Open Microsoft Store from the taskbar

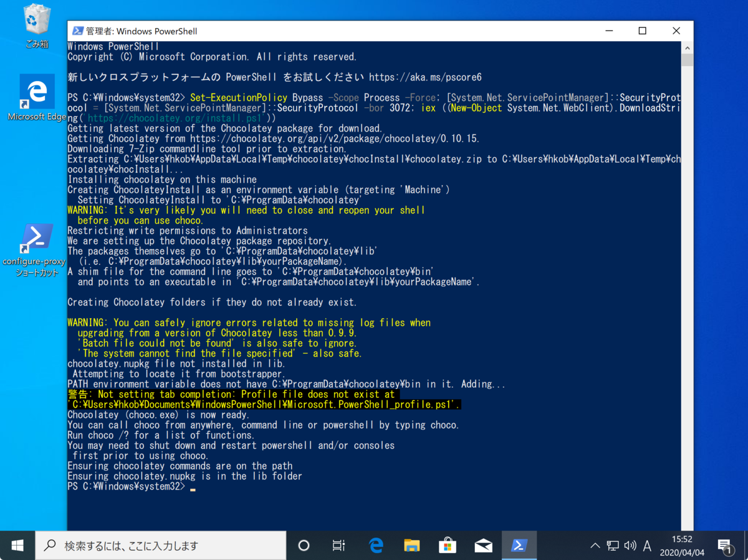click(x=447, y=546)
